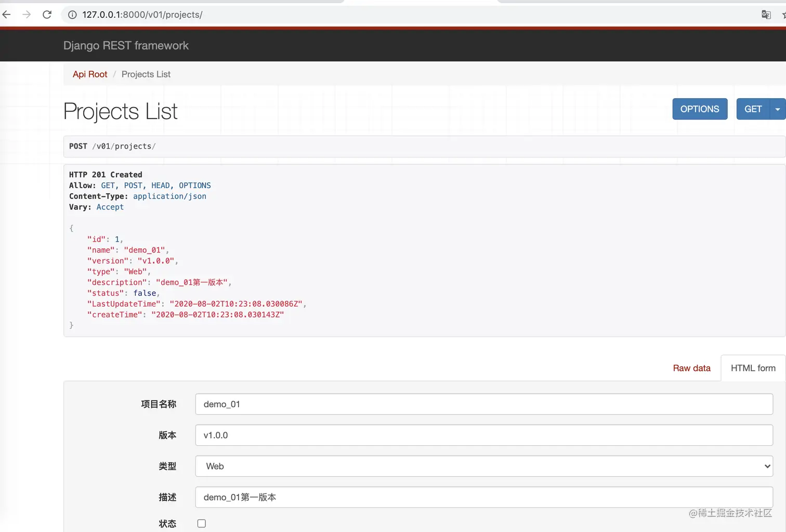Open Django REST framework brand link
This screenshot has height=532, width=786.
(126, 46)
